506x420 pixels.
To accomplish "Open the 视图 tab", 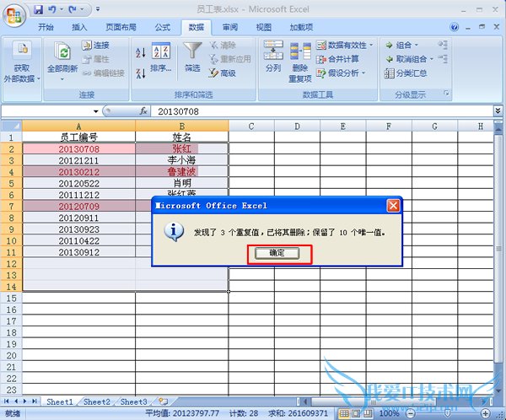I will (x=264, y=28).
